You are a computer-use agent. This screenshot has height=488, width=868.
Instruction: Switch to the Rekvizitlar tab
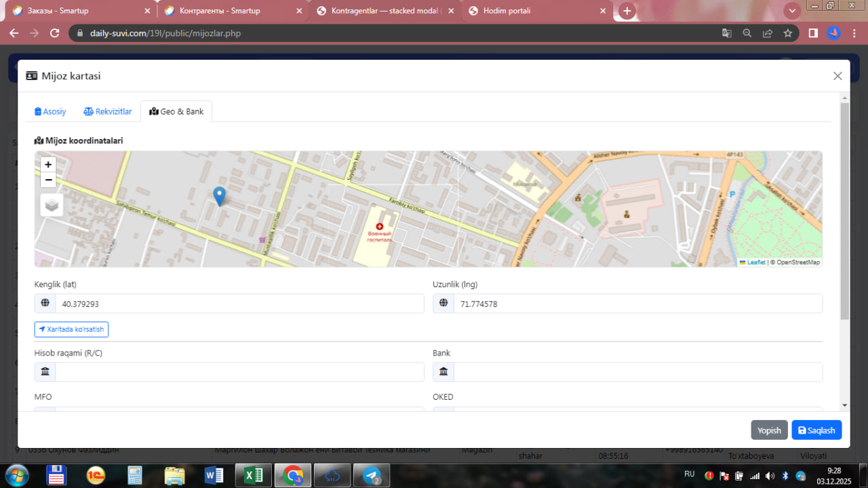[108, 111]
